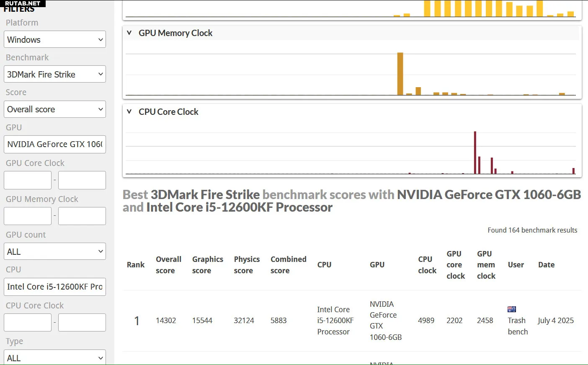Click the Intel Core i5-12600KF Processor cell

coord(335,321)
